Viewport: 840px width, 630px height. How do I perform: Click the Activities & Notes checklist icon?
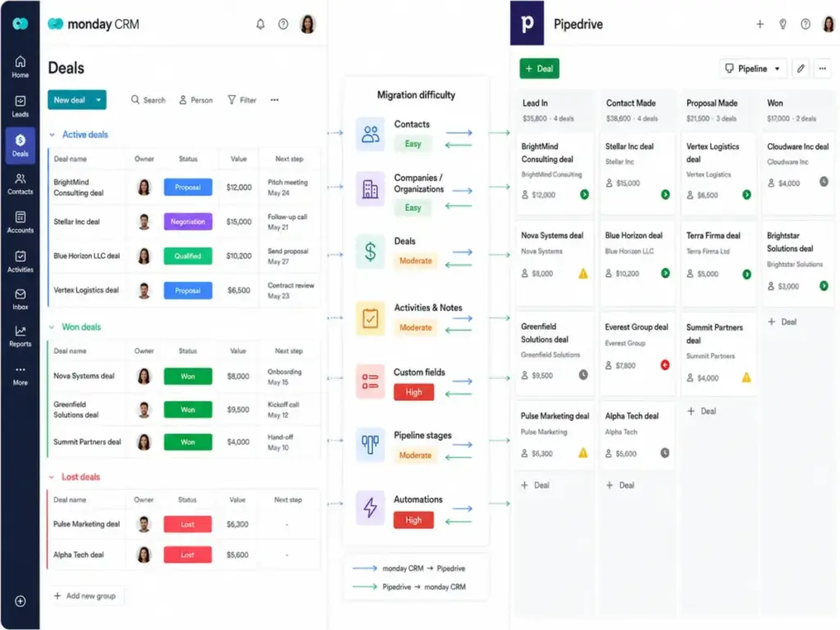pyautogui.click(x=370, y=318)
